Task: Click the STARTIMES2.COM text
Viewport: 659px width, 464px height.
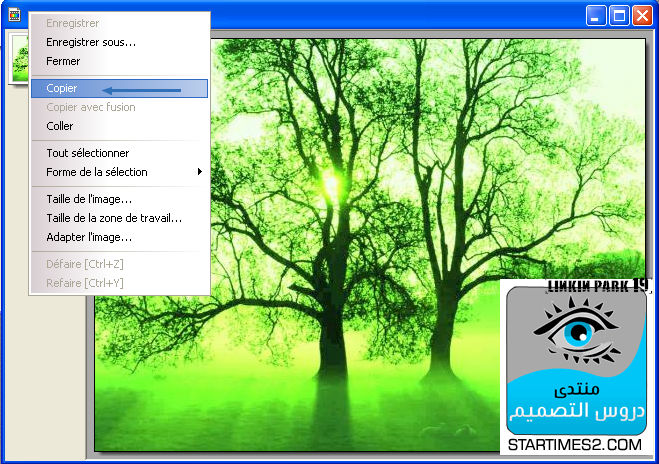Action: 574,440
